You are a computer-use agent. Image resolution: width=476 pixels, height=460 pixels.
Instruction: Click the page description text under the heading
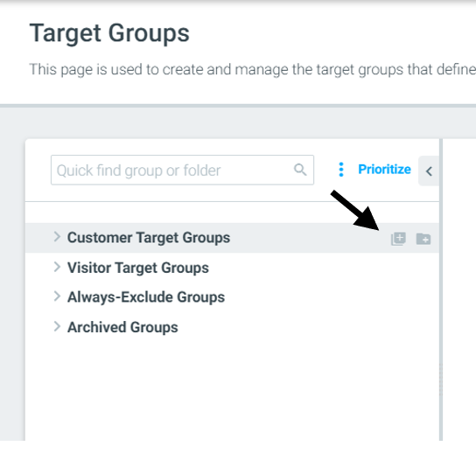252,69
